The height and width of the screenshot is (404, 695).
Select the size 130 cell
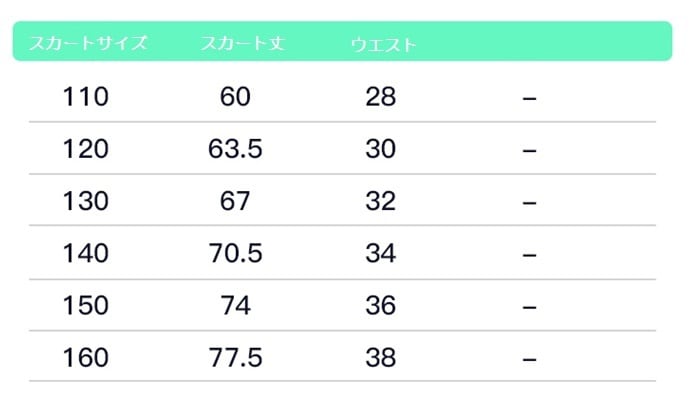pyautogui.click(x=85, y=202)
